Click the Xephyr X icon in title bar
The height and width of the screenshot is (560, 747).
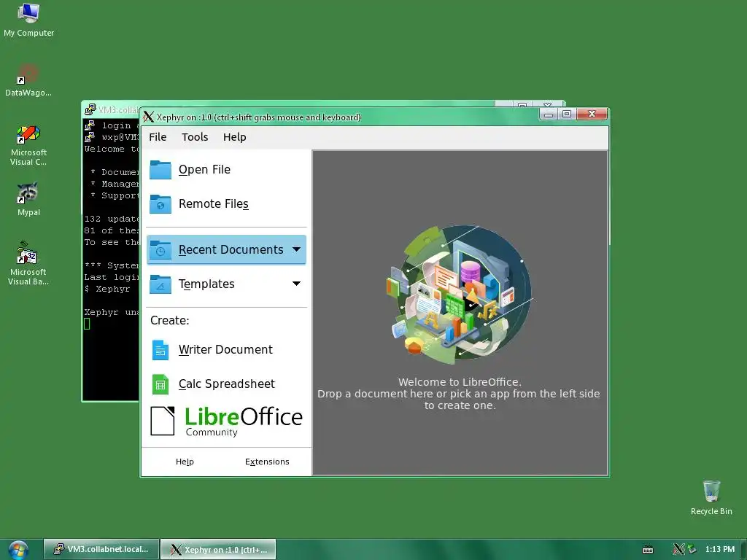coord(149,117)
